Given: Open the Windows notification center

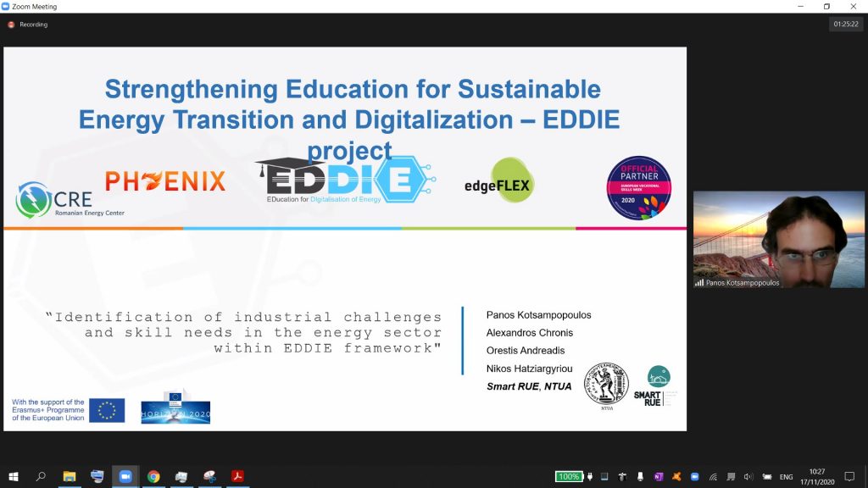Looking at the screenshot, I should pos(849,477).
